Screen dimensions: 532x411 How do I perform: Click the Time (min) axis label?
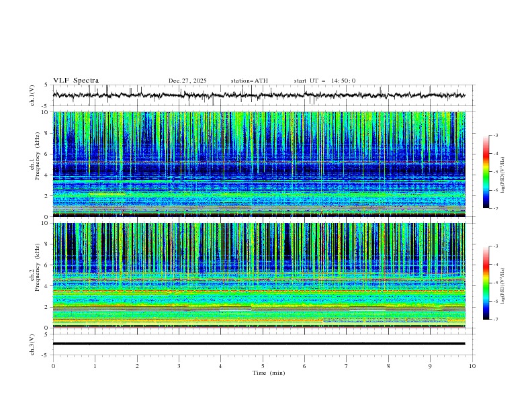[269, 373]
